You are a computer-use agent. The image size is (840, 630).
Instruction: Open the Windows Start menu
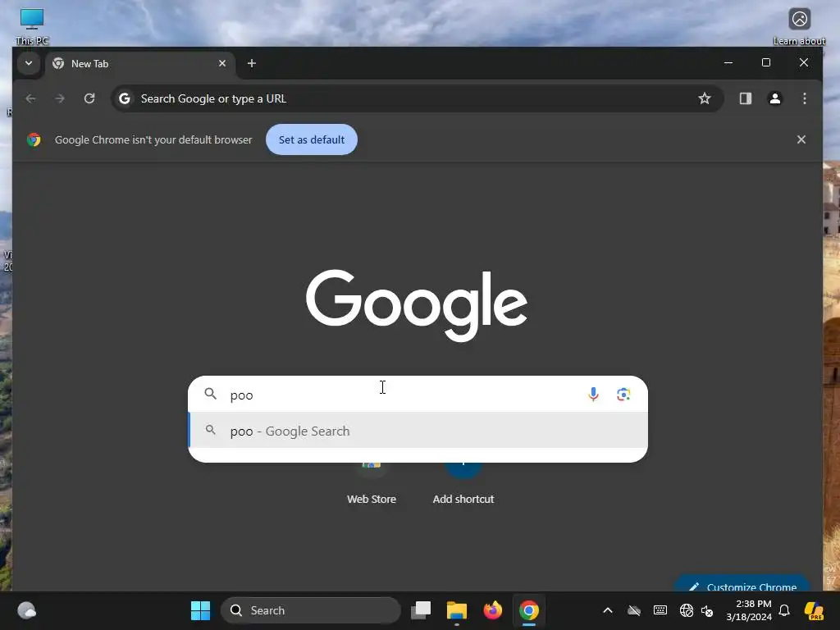200,610
